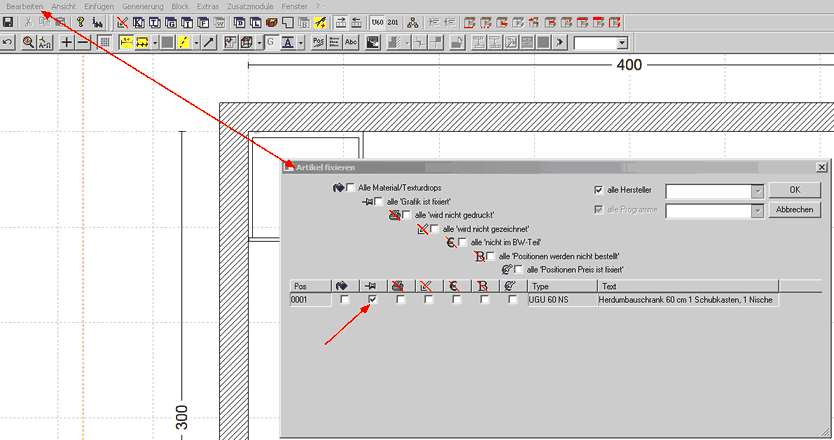Click the minus zoom-out icon
This screenshot has width=834, height=440.
coord(83,42)
